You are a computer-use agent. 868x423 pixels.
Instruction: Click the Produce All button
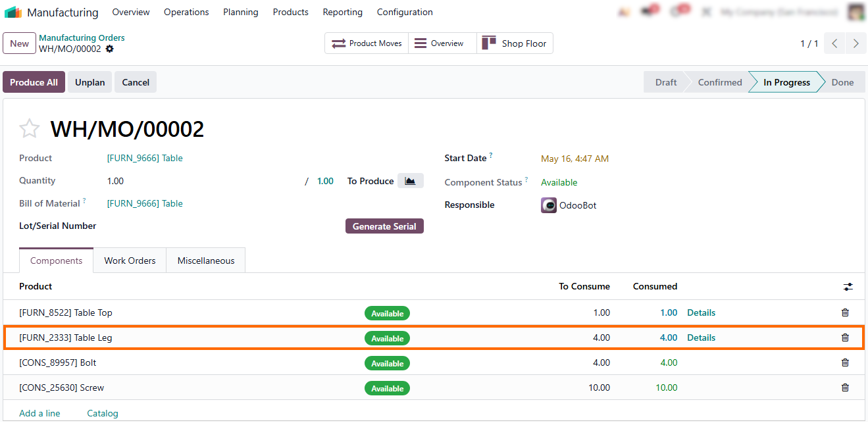(x=34, y=82)
